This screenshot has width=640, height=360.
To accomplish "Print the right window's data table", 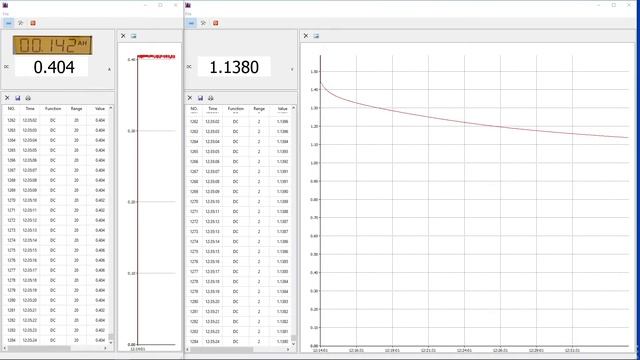I will 211,98.
